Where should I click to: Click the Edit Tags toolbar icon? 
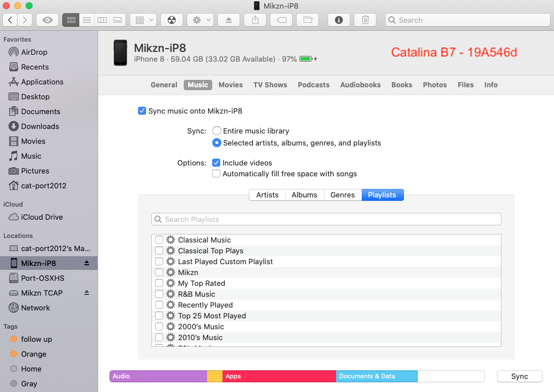tap(281, 20)
